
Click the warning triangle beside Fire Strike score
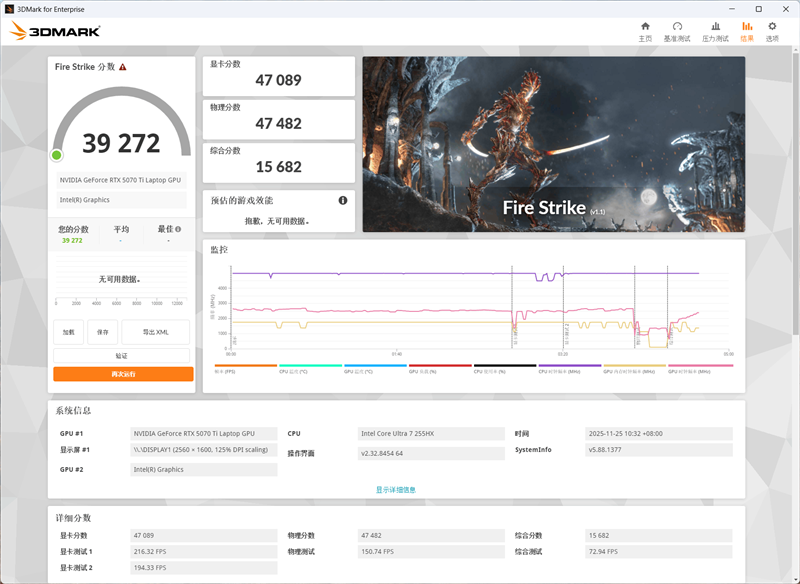[123, 67]
